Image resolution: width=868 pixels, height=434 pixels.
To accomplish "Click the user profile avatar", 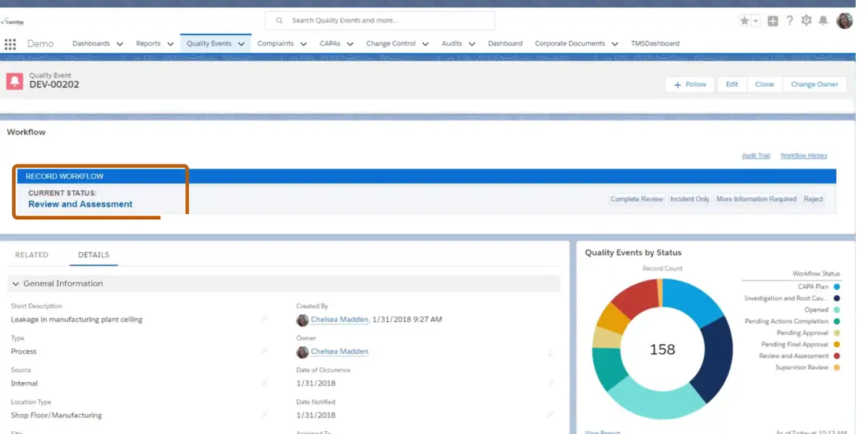I will [x=844, y=21].
